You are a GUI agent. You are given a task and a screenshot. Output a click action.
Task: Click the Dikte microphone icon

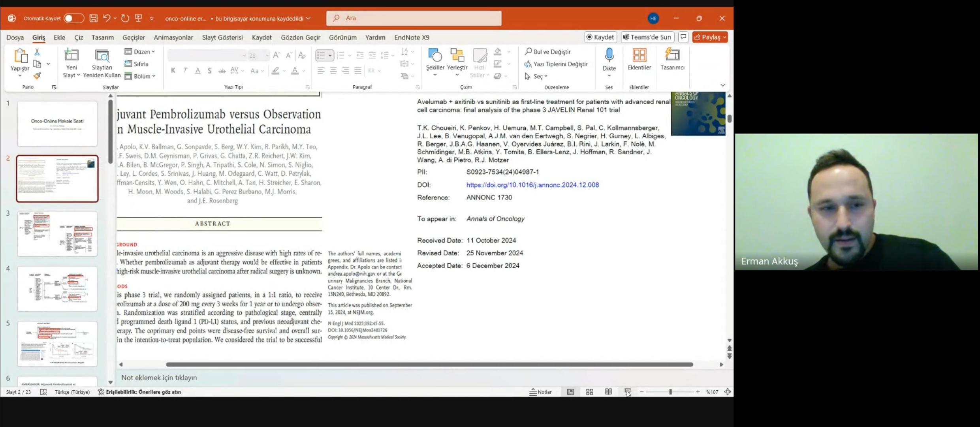tap(609, 55)
